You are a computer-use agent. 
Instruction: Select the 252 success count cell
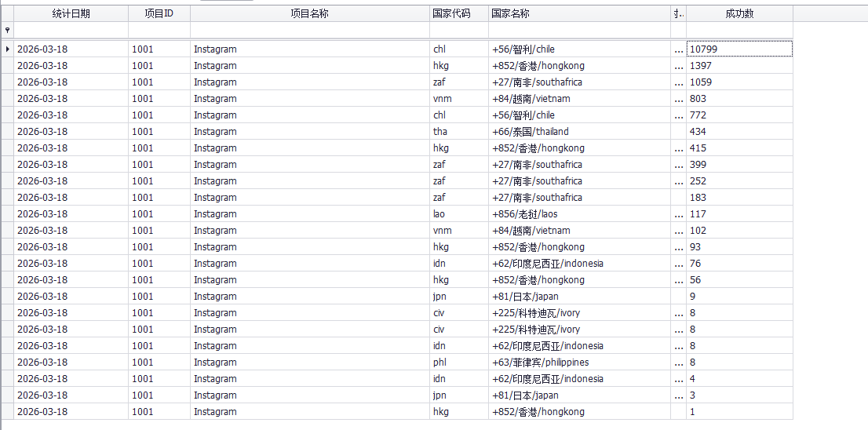coord(739,181)
